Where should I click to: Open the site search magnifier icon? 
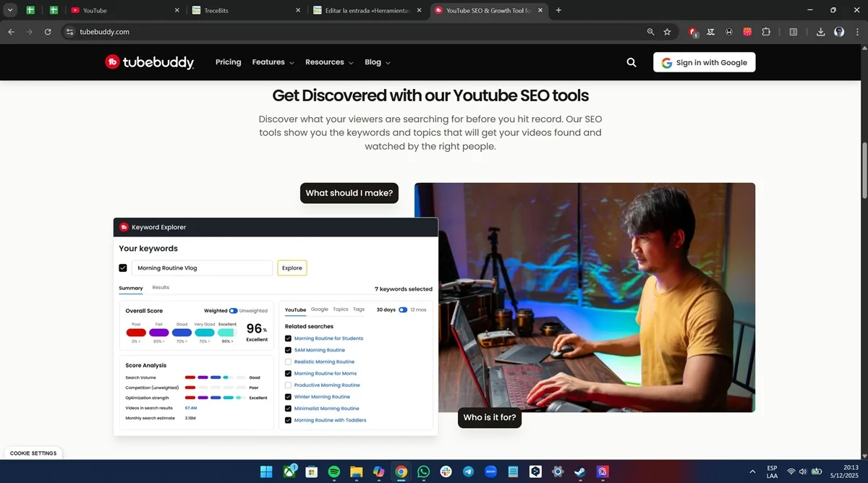tap(631, 62)
